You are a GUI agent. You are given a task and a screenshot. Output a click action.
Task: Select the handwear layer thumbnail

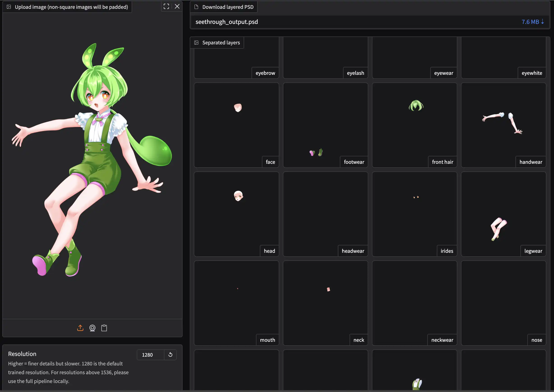(x=503, y=125)
